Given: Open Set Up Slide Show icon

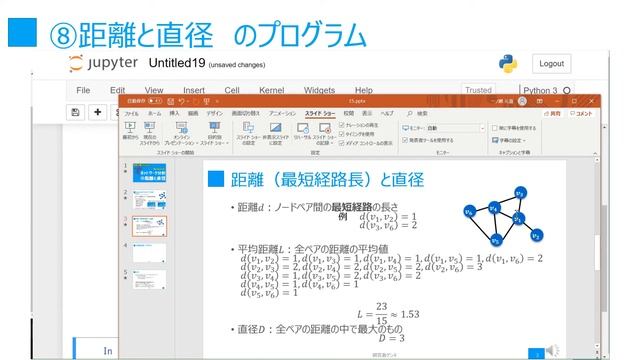Looking at the screenshot, I should pyautogui.click(x=248, y=127).
